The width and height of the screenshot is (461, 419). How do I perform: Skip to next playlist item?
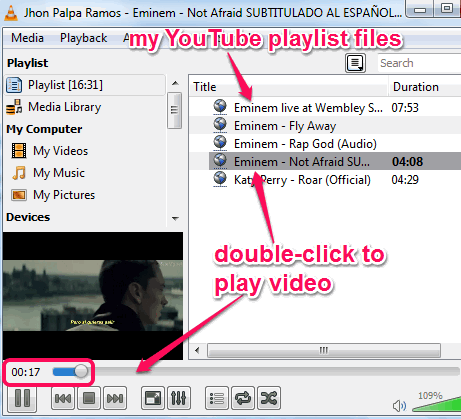[115, 398]
